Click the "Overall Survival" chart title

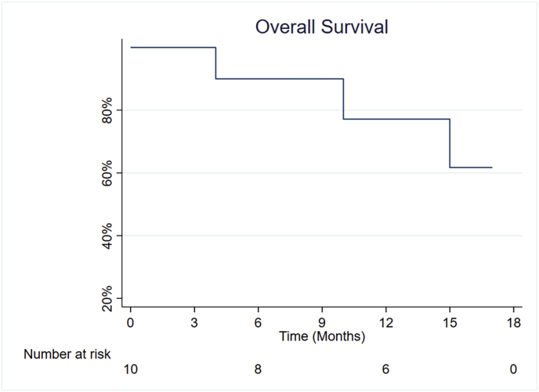pyautogui.click(x=322, y=27)
